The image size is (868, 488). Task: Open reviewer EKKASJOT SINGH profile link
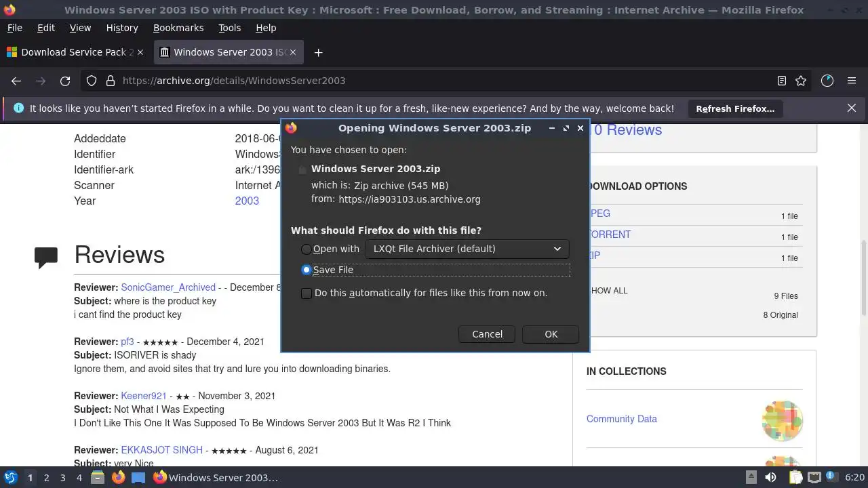tap(161, 450)
